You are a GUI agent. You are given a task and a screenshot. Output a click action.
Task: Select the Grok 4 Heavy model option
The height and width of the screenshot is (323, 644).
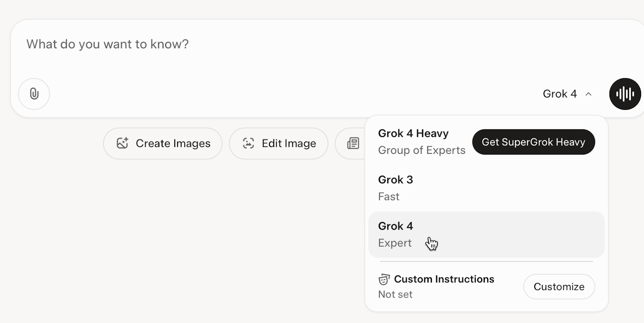413,133
